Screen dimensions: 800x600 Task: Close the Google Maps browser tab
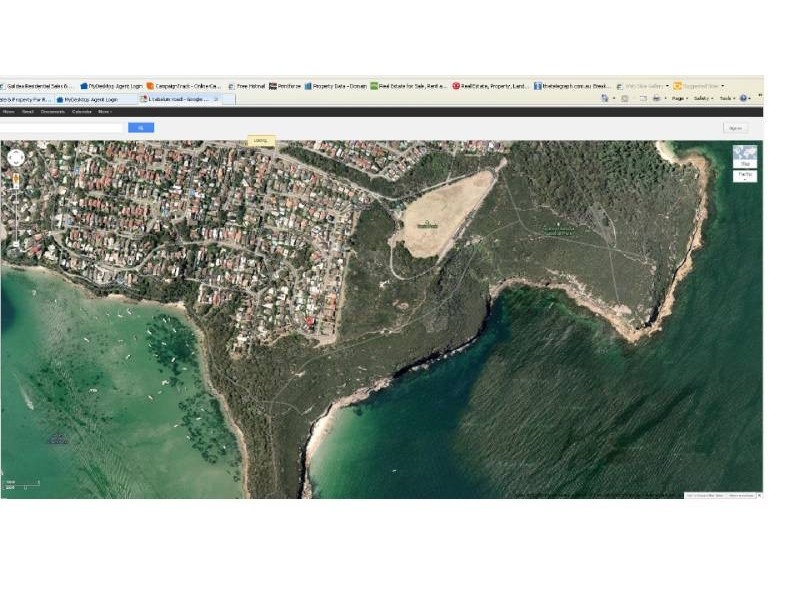[216, 99]
